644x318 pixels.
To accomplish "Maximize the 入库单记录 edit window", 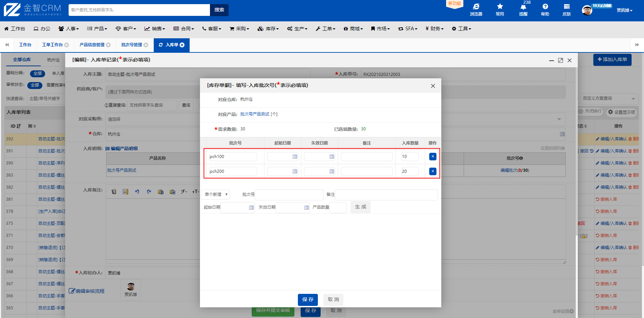I will pos(561,60).
